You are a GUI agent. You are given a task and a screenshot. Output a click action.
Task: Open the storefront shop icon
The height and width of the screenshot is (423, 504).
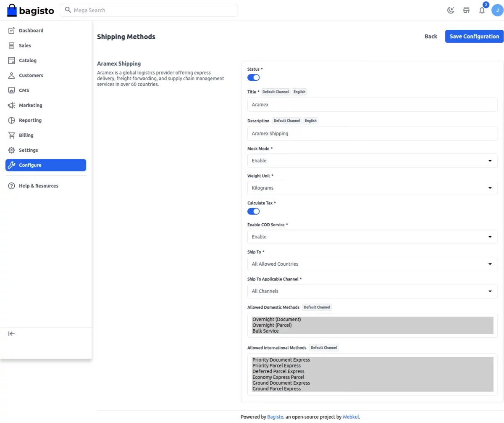[x=466, y=10]
